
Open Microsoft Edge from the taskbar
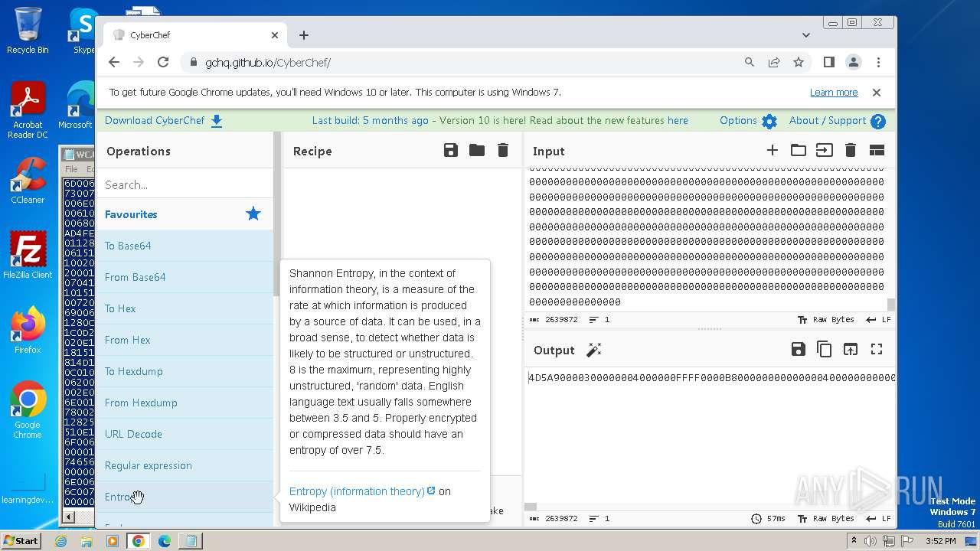pos(164,541)
